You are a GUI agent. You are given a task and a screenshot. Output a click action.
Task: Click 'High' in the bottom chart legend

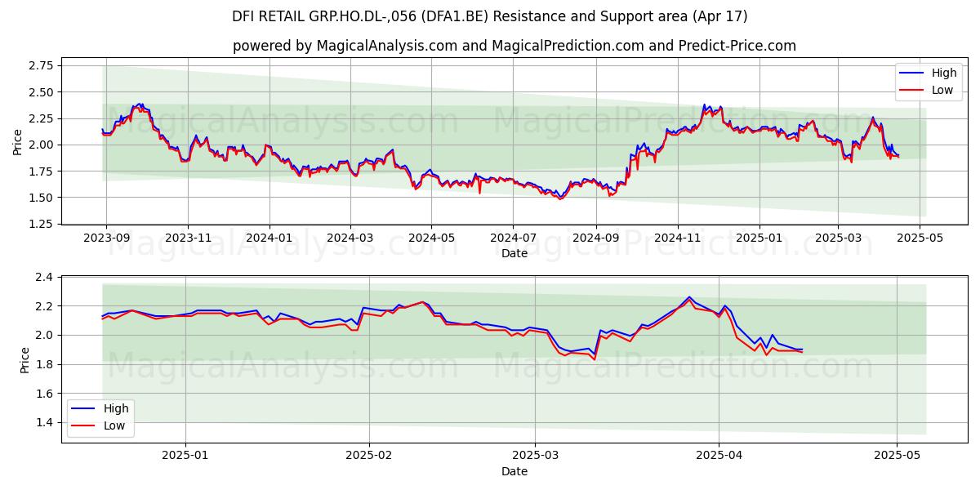[116, 408]
